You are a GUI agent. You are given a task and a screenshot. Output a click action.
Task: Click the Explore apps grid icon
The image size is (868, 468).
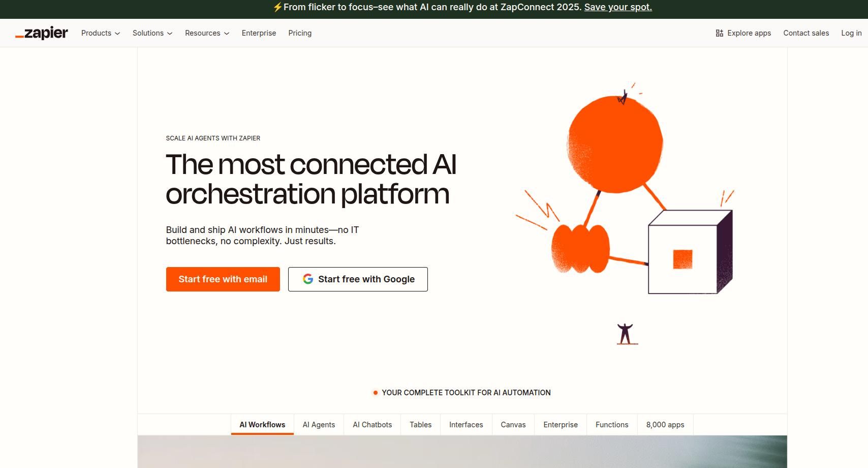click(719, 33)
